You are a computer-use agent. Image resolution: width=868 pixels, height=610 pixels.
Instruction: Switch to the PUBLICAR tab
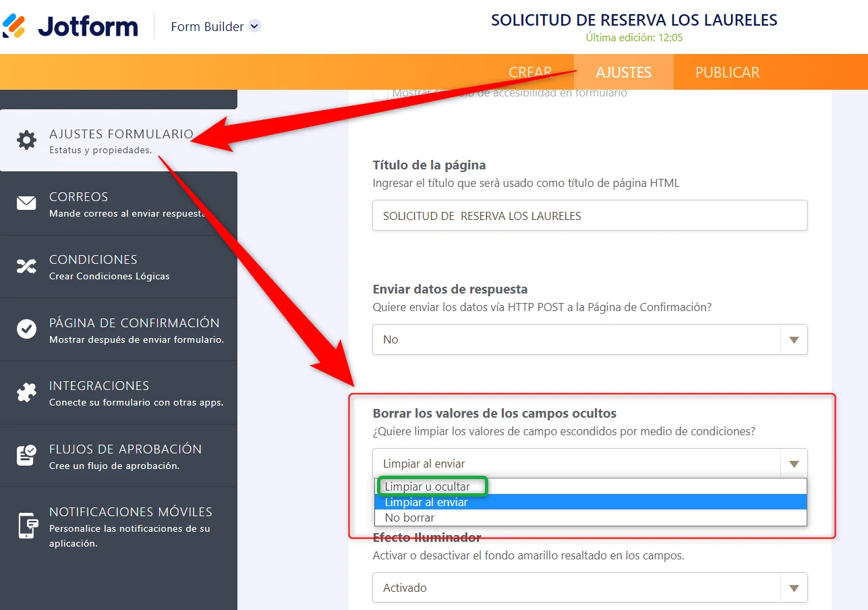point(727,72)
